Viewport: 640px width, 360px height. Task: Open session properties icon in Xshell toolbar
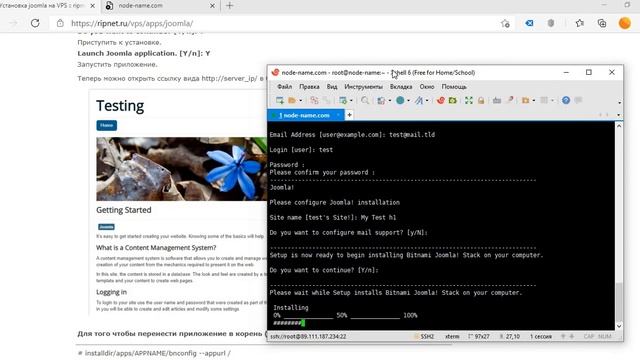(x=343, y=100)
